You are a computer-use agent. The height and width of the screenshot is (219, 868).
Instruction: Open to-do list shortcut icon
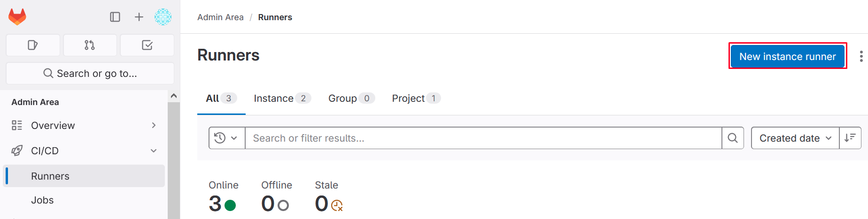coord(147,45)
